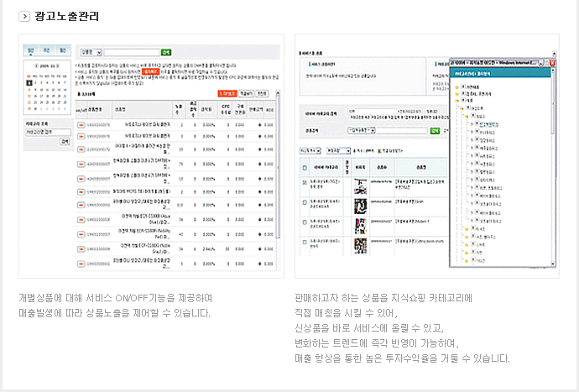Viewport: 579px width, 392px height.
Task: Select the third tab above the calendar
Action: [61, 51]
